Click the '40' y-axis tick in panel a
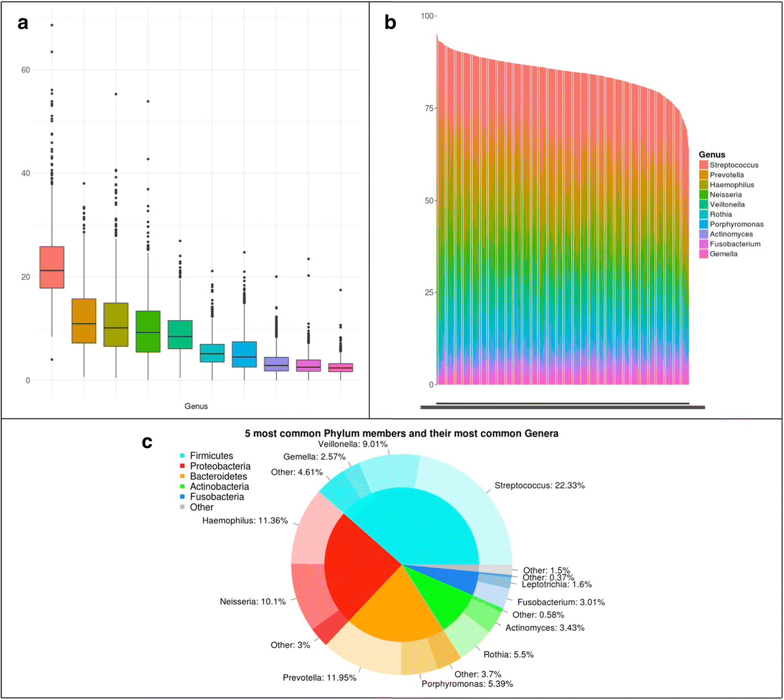This screenshot has width=784, height=700. coord(25,173)
